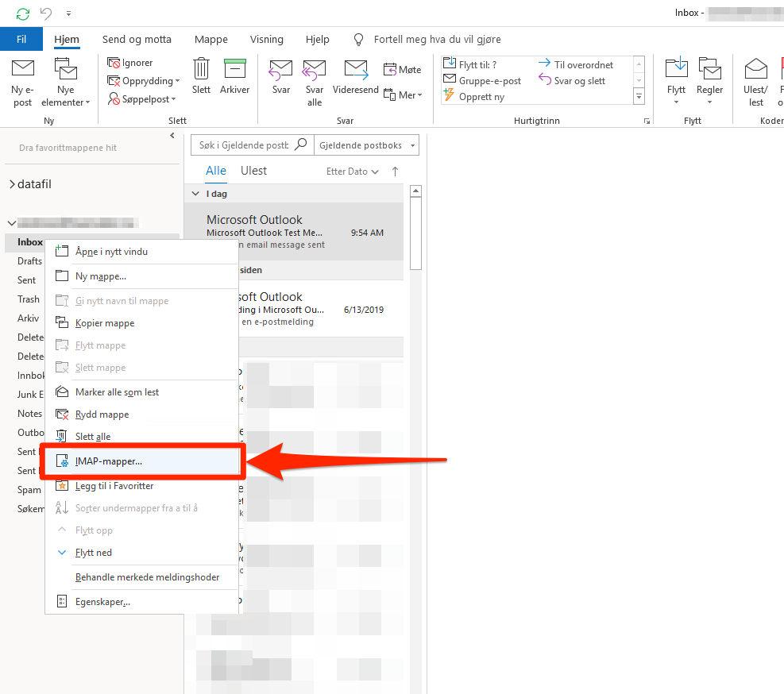
Task: Reverse sort order with the up arrow
Action: click(395, 172)
